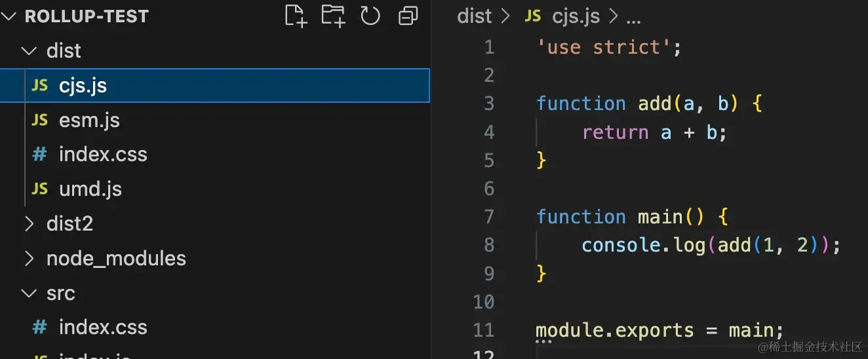Click line number 7 in the gutter

coord(489,217)
